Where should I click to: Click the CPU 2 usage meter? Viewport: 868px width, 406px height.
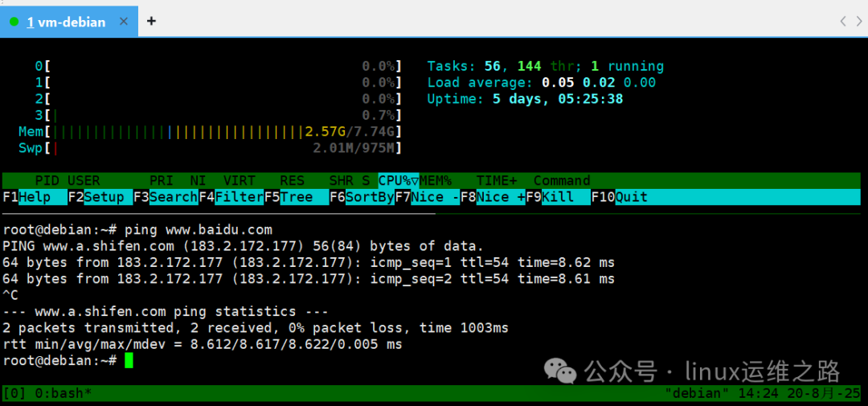click(218, 99)
